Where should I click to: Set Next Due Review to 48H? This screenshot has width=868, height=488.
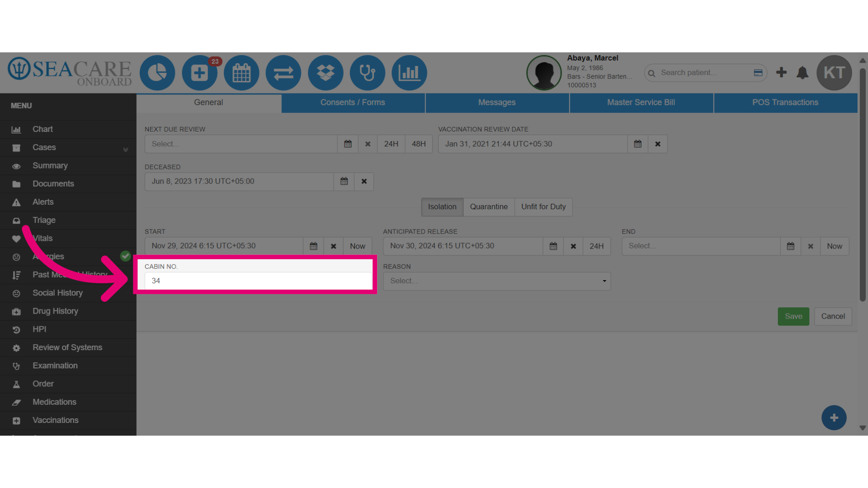coord(419,144)
